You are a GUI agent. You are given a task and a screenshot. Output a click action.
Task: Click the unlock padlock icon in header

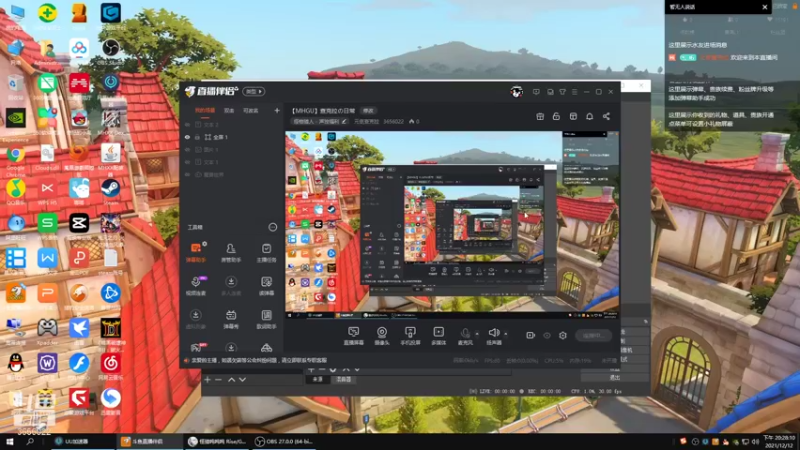click(x=556, y=116)
